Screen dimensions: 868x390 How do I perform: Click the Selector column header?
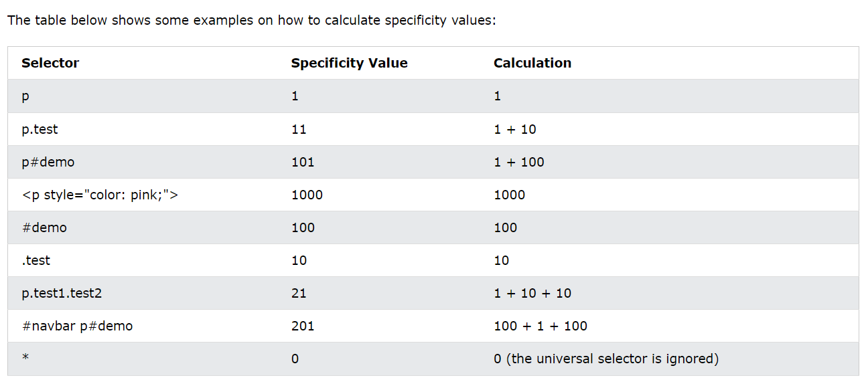[x=50, y=63]
